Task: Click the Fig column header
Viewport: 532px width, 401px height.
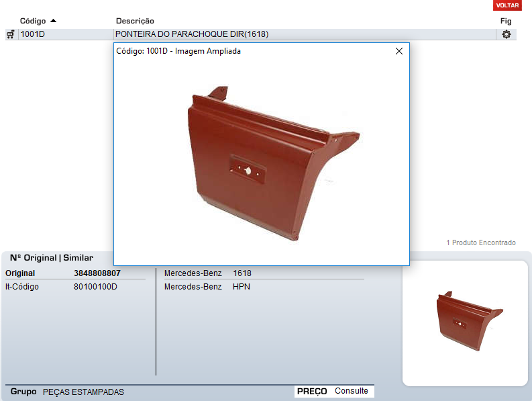Action: point(506,21)
